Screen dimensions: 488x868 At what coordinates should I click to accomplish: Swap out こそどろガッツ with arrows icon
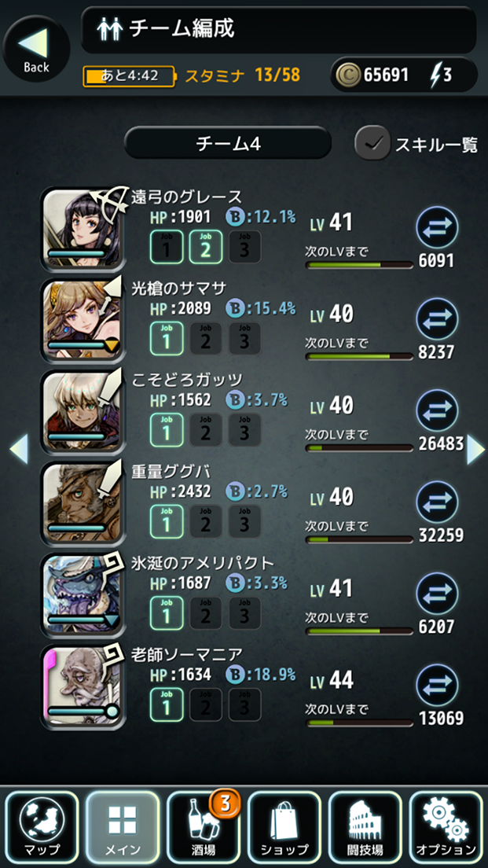pos(437,410)
